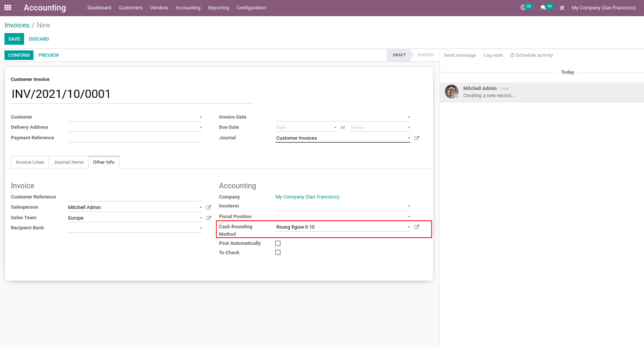Expand the Salesperson dropdown arrow
This screenshot has width=644, height=347.
tap(201, 207)
